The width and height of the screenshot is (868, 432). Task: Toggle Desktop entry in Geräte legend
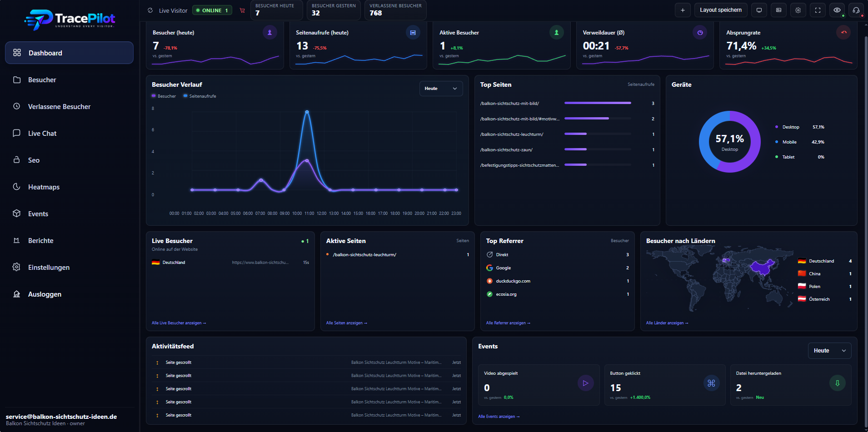click(800, 127)
